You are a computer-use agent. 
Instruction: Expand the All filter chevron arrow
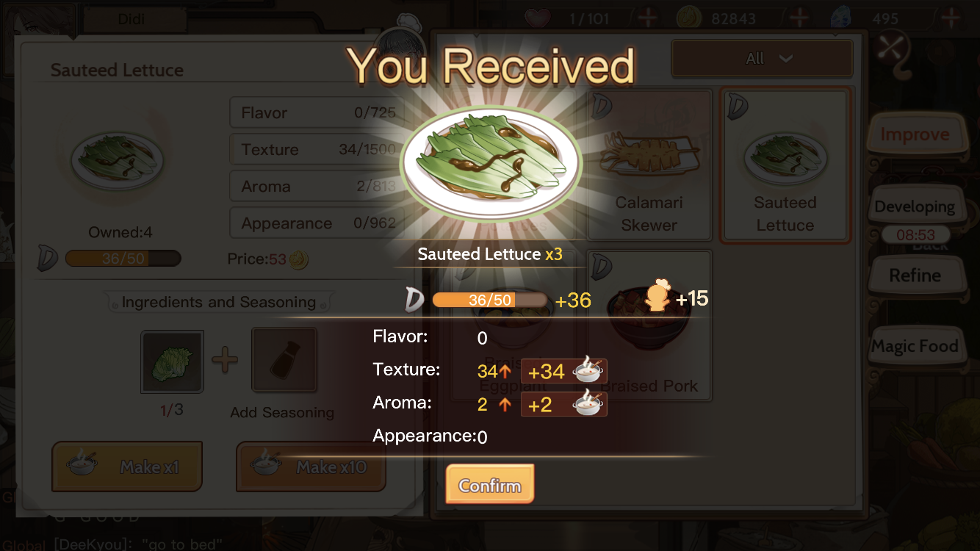pyautogui.click(x=785, y=59)
